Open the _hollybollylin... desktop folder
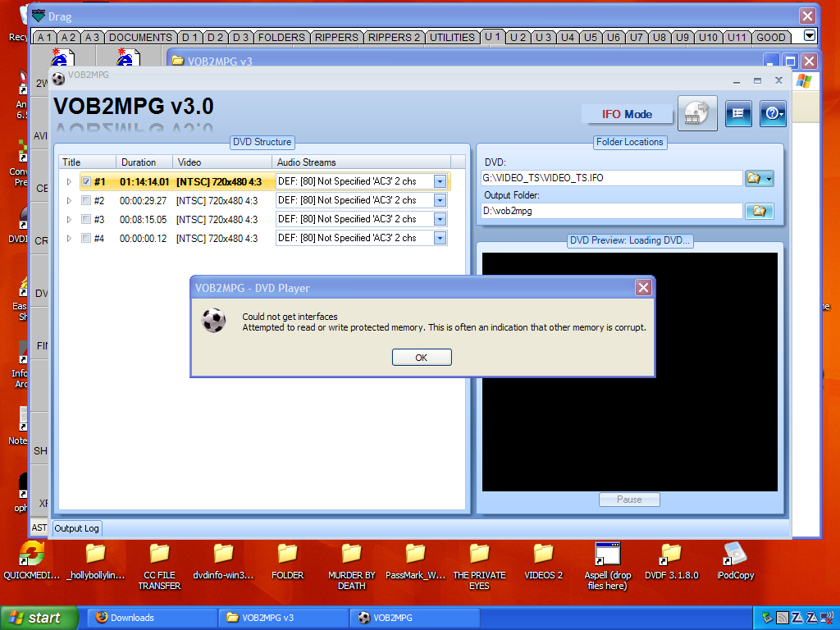 96,563
